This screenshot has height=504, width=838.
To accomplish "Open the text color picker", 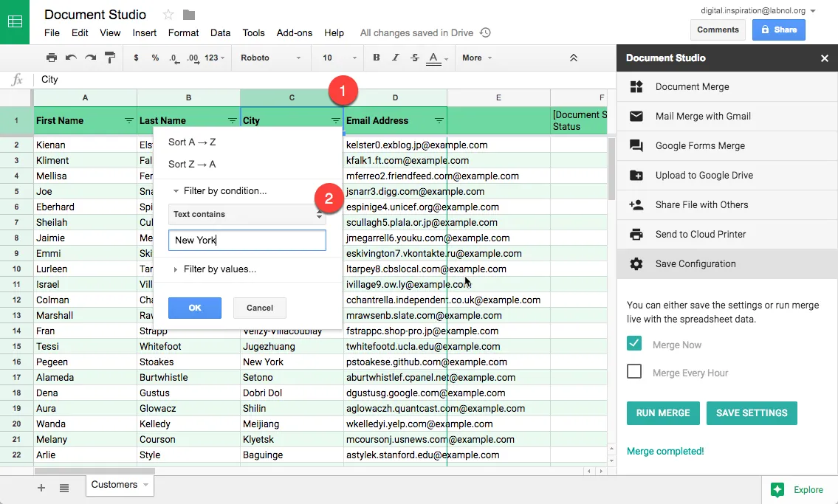I will (433, 58).
